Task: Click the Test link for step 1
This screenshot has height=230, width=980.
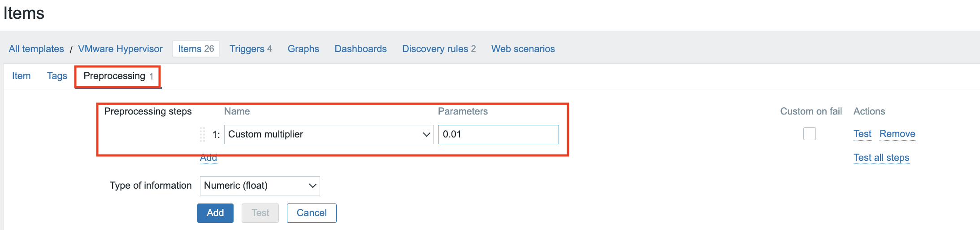Action: [862, 134]
